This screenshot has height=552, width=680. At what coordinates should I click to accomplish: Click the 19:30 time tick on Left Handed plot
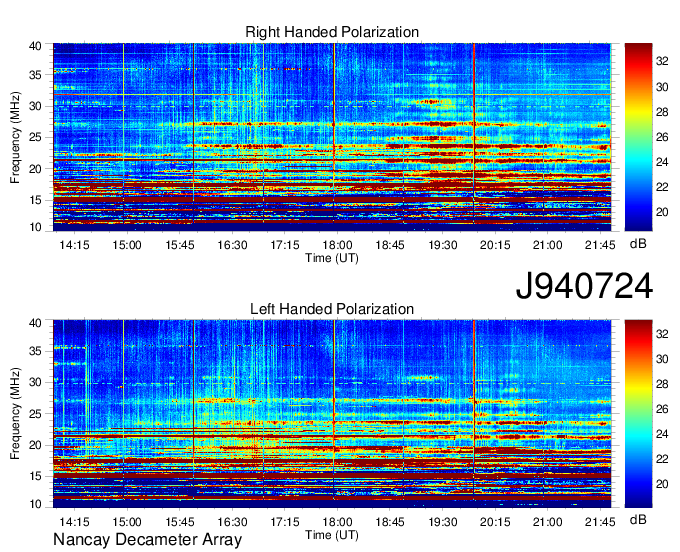tap(442, 522)
